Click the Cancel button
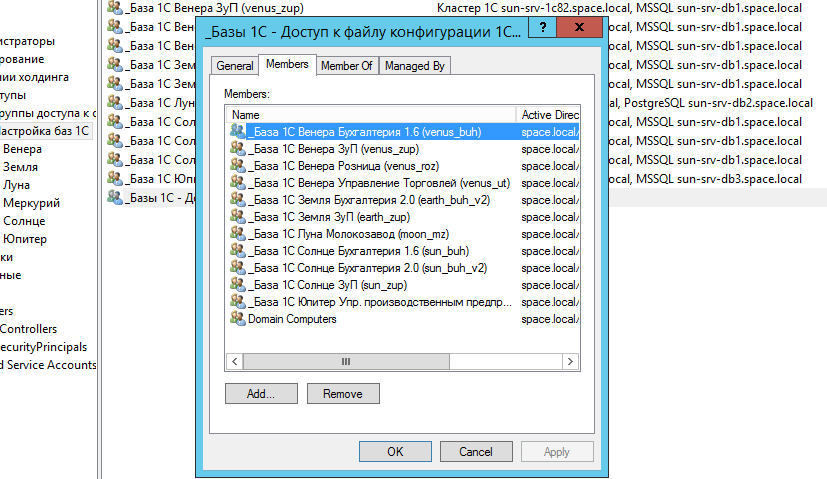The width and height of the screenshot is (827, 479). (476, 452)
